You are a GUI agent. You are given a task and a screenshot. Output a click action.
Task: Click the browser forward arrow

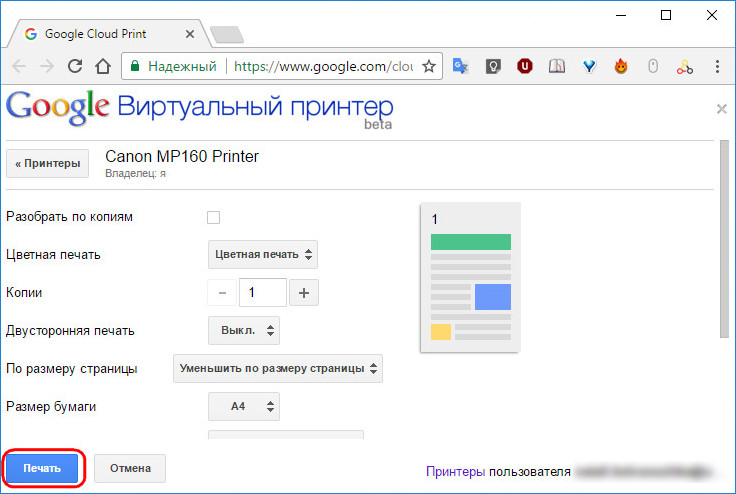(x=47, y=66)
